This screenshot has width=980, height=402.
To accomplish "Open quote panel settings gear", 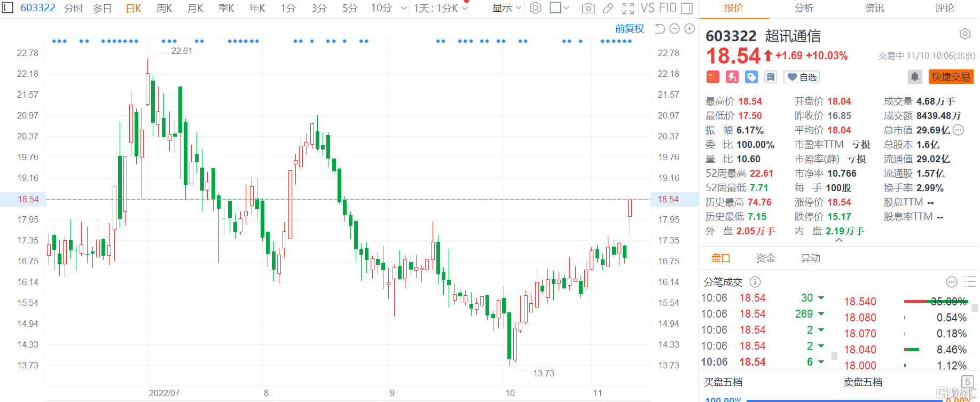I will (x=965, y=34).
